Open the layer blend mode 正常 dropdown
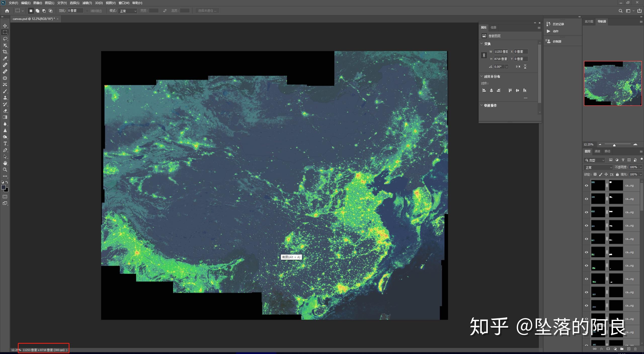644x354 pixels. click(x=598, y=167)
